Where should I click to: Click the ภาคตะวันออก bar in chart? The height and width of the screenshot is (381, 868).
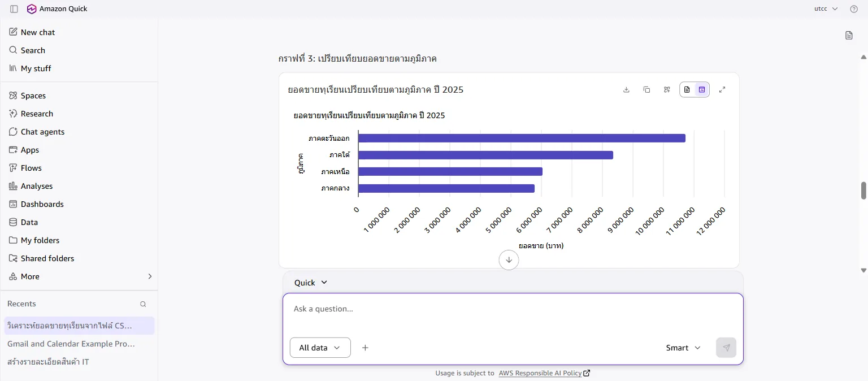[522, 138]
